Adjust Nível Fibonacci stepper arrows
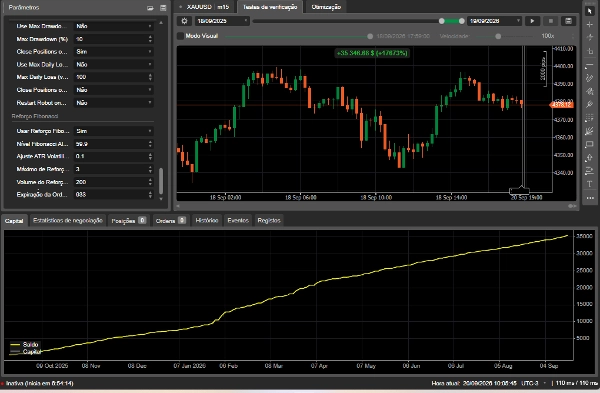 [150, 144]
